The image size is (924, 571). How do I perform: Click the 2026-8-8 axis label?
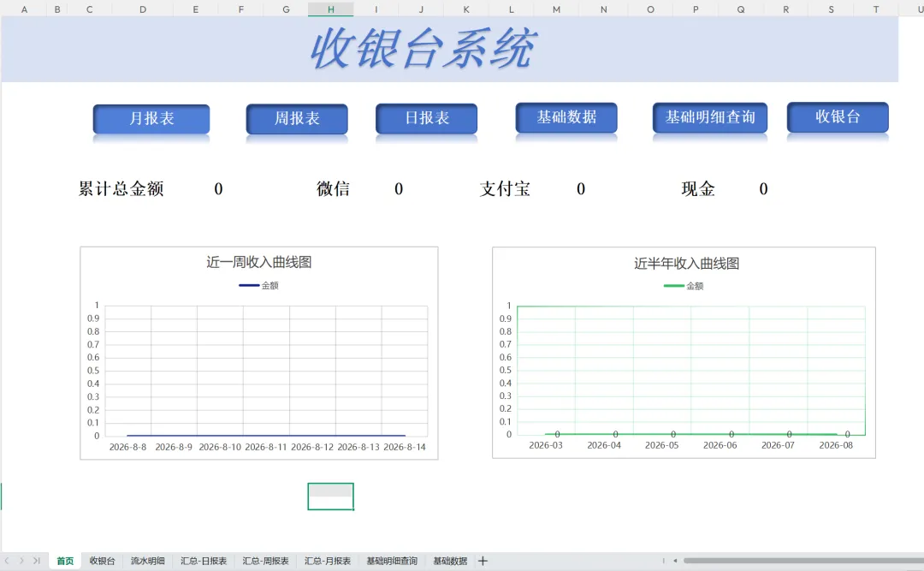click(x=127, y=447)
